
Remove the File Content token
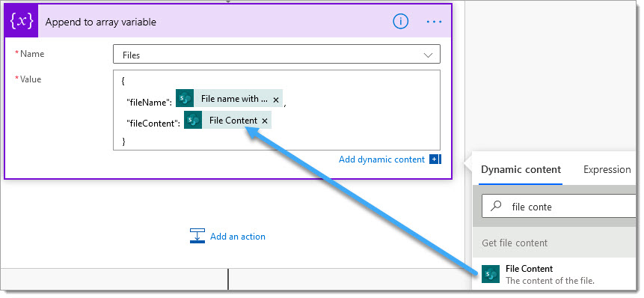265,121
